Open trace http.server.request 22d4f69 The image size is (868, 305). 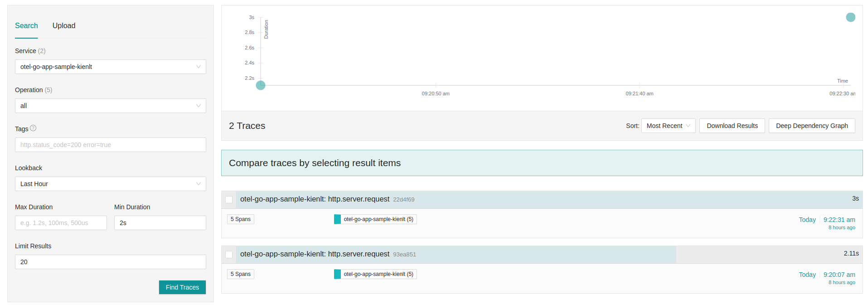click(x=315, y=199)
